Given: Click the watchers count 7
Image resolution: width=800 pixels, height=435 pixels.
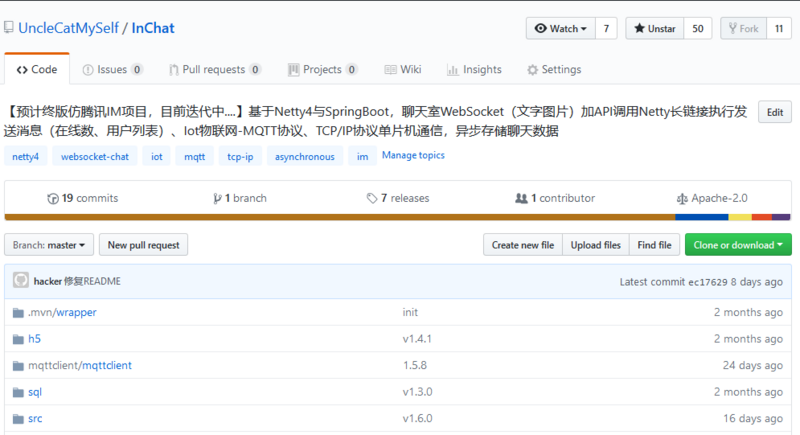Looking at the screenshot, I should click(606, 29).
